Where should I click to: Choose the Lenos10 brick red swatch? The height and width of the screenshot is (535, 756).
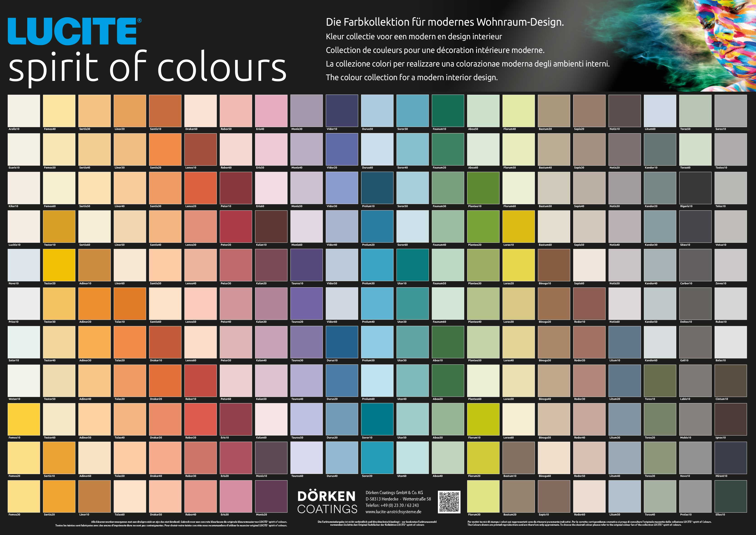(x=201, y=149)
